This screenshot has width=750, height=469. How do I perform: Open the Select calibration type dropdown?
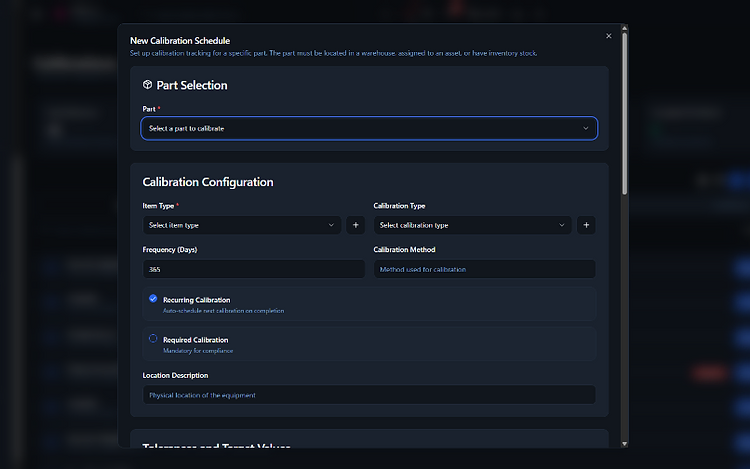[x=473, y=225]
